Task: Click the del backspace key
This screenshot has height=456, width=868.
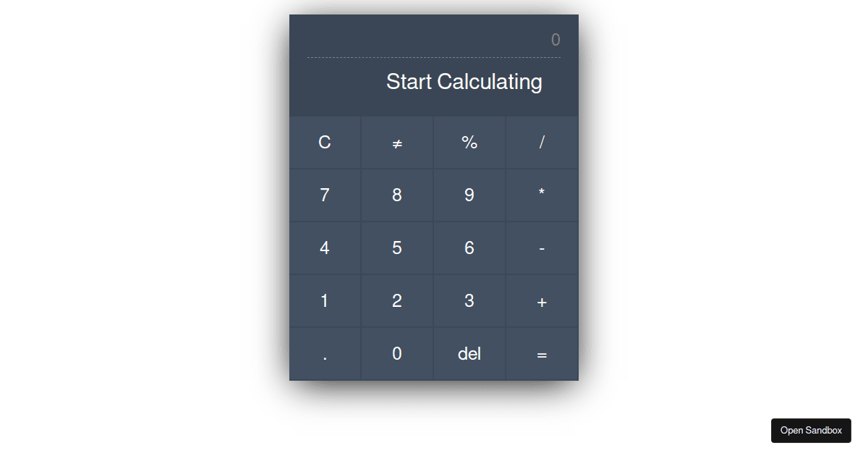Action: click(469, 354)
